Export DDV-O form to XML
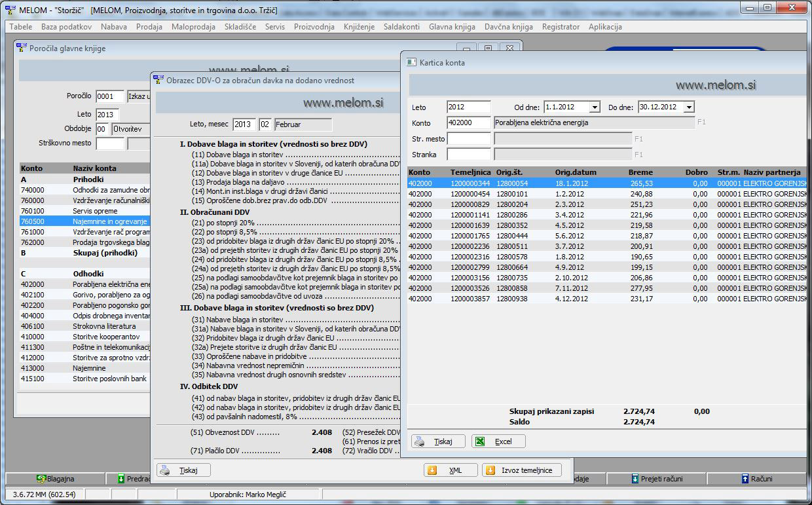 449,470
